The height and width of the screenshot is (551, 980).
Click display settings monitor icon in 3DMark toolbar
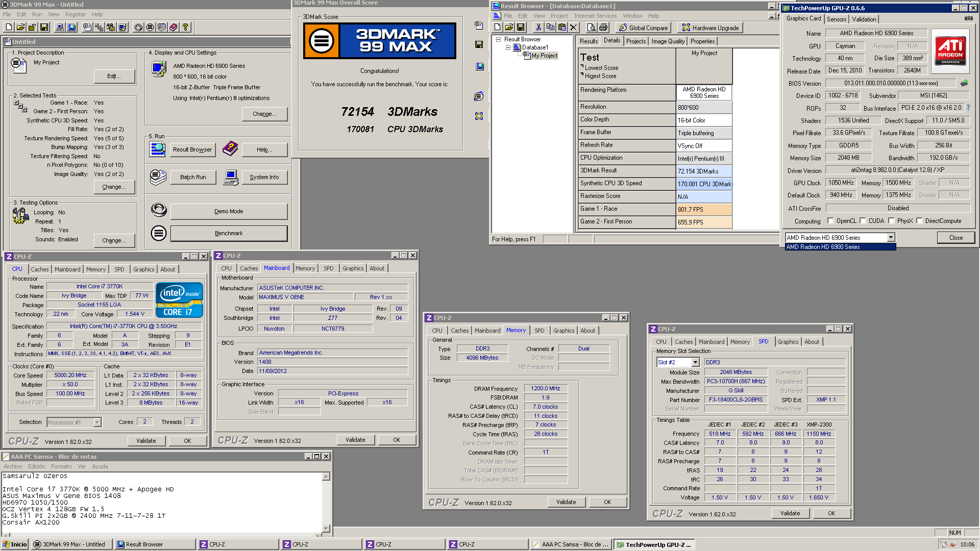[x=122, y=28]
